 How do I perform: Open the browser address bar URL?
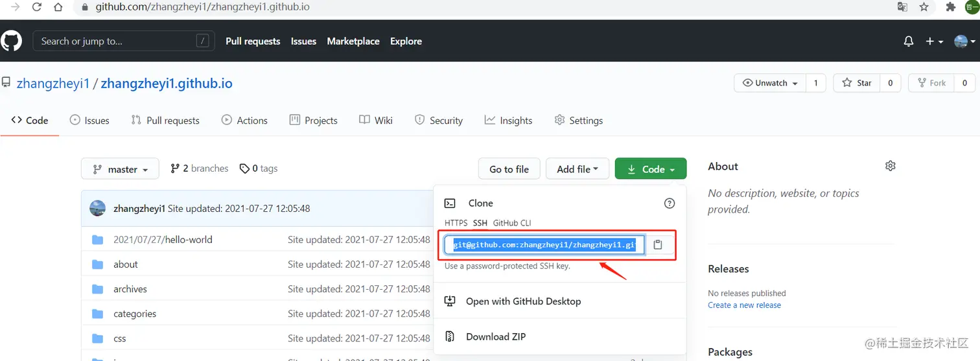click(x=202, y=7)
